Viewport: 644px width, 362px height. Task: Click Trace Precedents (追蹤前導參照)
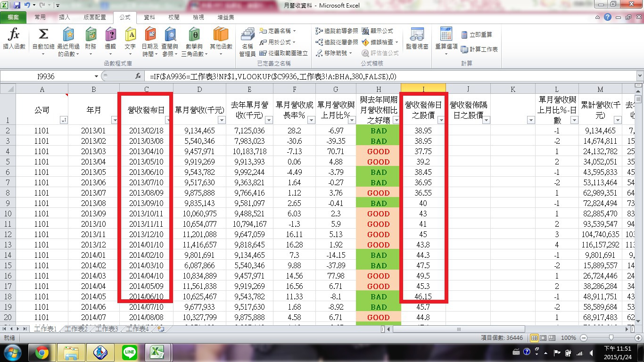pyautogui.click(x=338, y=31)
